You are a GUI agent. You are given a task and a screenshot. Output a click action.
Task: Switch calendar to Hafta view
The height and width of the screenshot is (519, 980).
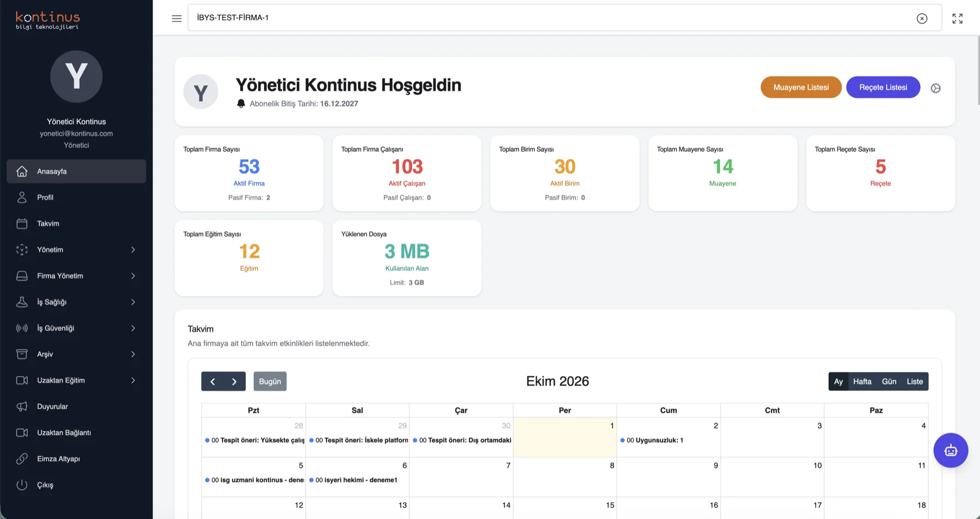(862, 381)
